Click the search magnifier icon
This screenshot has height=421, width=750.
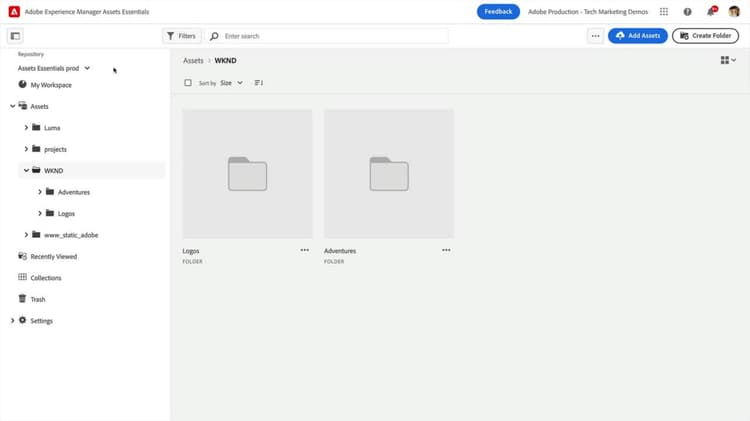[x=214, y=36]
